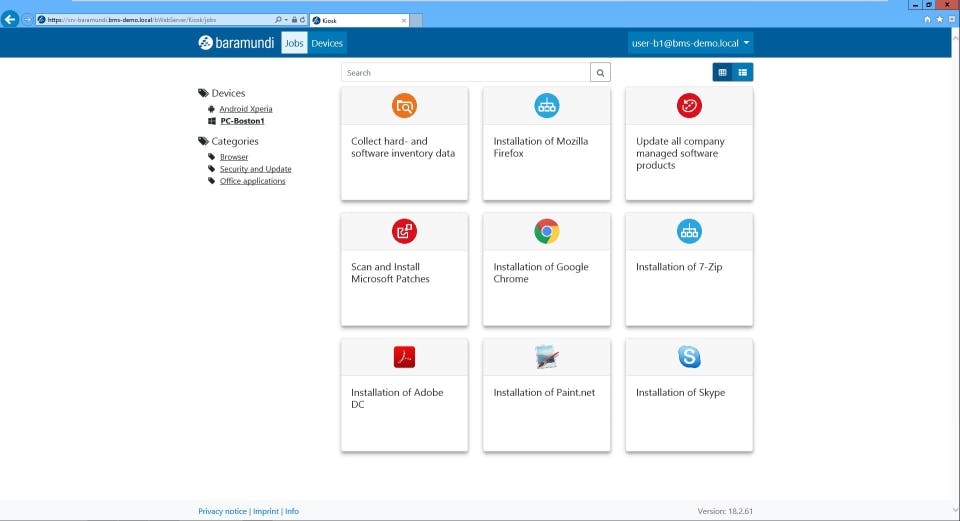This screenshot has width=960, height=521.
Task: Click the tag icon beside Browser category
Action: (212, 157)
